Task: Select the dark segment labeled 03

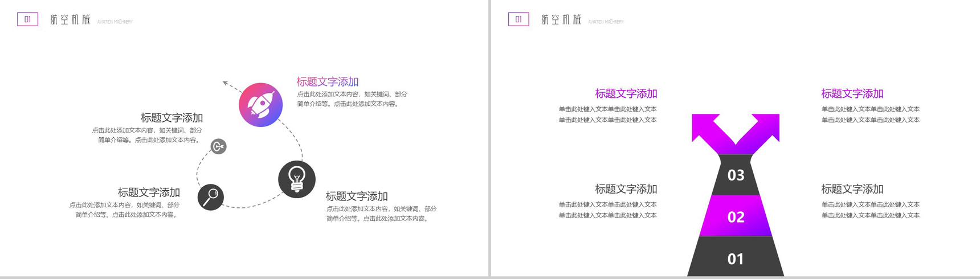Action: click(x=736, y=175)
